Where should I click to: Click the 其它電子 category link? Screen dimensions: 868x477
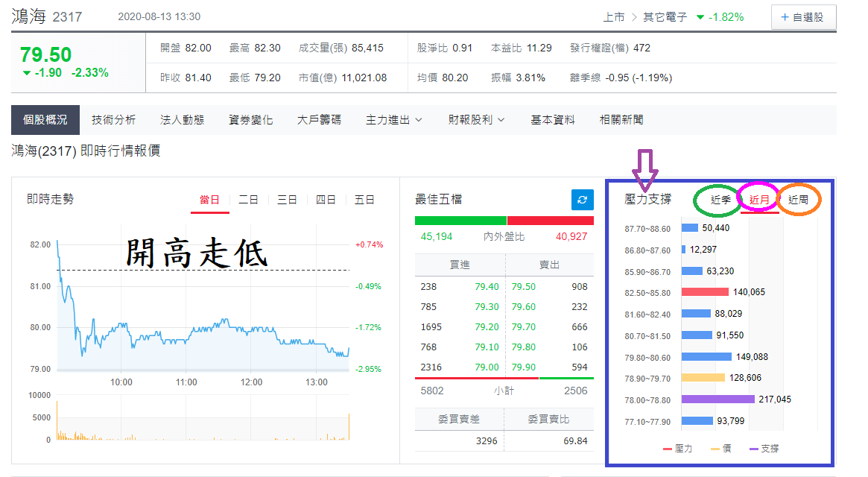pos(665,17)
